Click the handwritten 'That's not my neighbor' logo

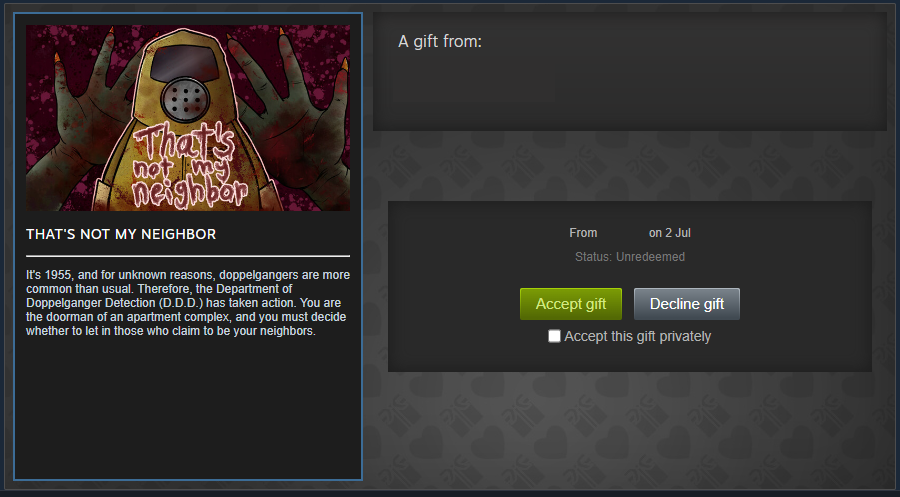point(187,165)
